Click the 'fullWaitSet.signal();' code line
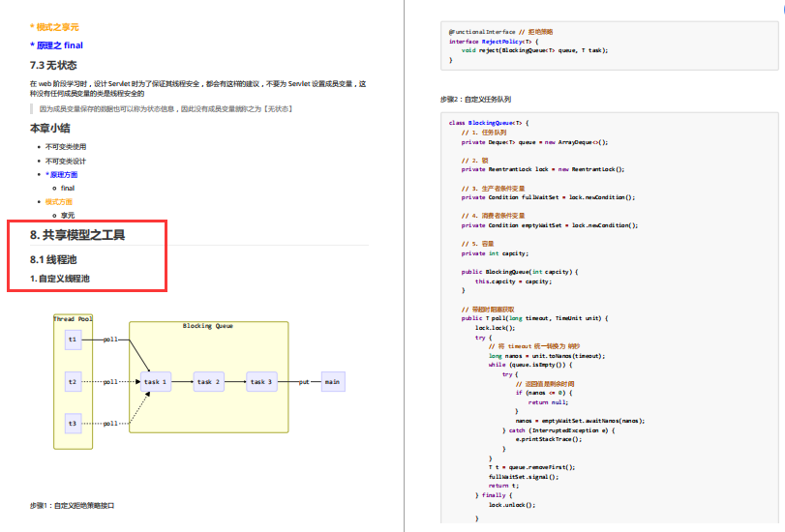 click(524, 477)
